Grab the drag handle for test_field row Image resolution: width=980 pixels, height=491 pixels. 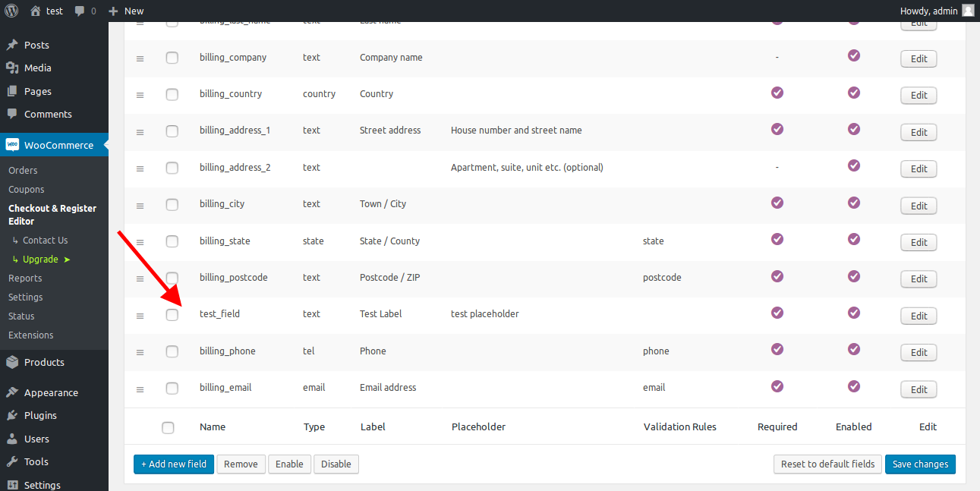pos(140,316)
